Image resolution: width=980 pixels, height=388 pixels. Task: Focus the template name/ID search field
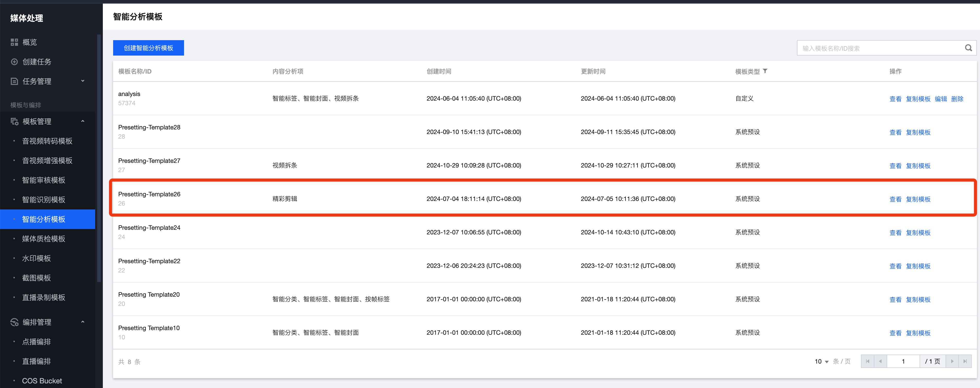pyautogui.click(x=879, y=48)
